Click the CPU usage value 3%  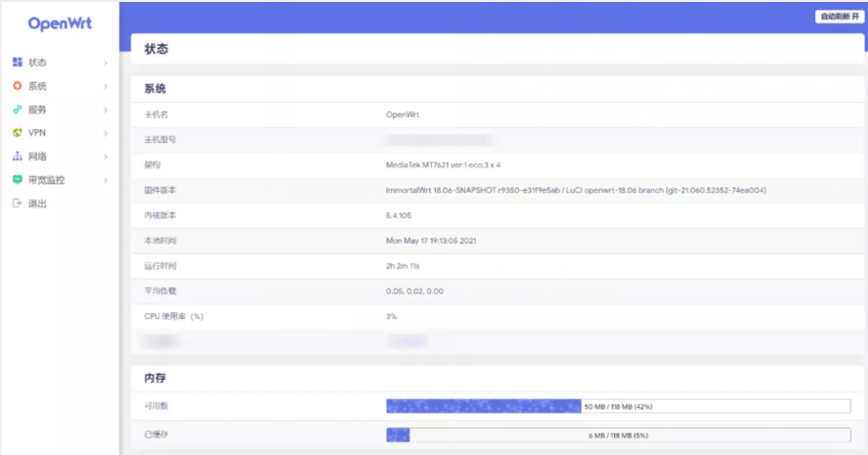click(391, 316)
